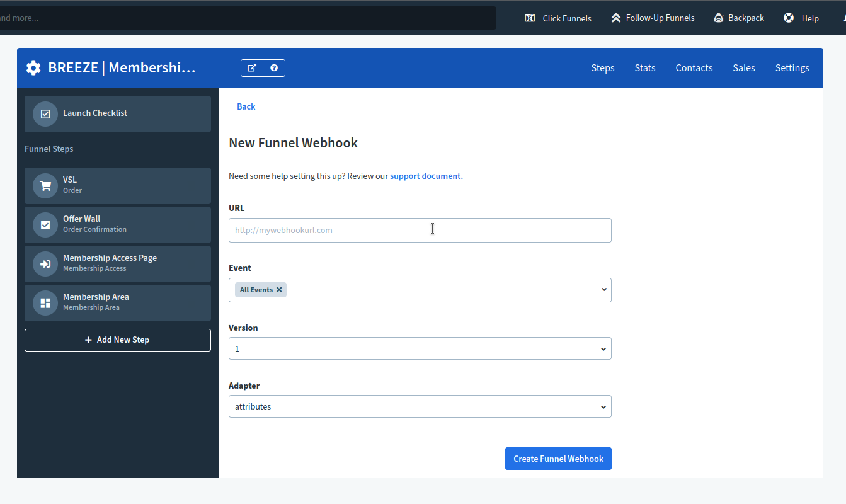Open Follow-Up Funnels in top menu
Screen dimensions: 846x504
coord(653,18)
